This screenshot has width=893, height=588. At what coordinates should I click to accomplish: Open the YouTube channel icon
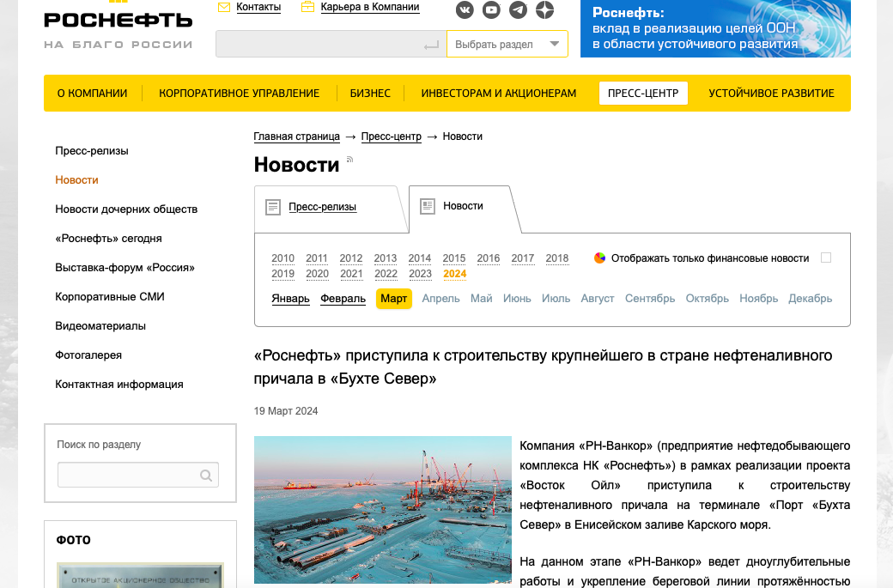click(x=491, y=10)
